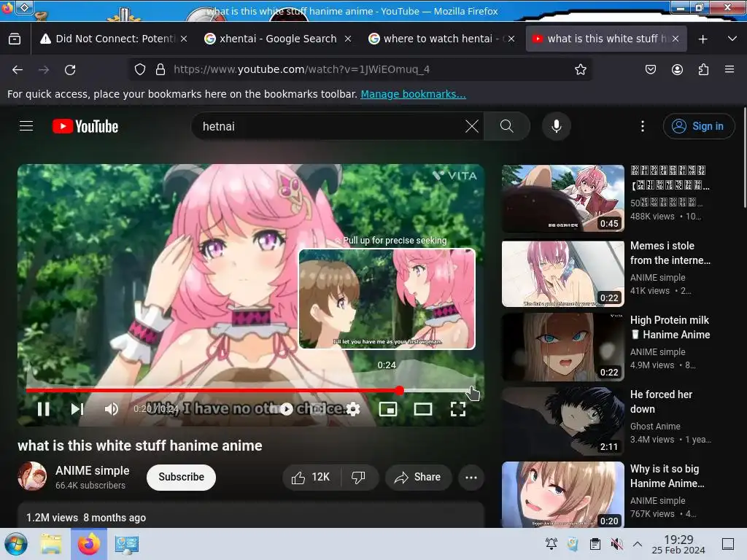The width and height of the screenshot is (747, 560).
Task: Click the Firefox back arrow button
Action: pos(18,69)
